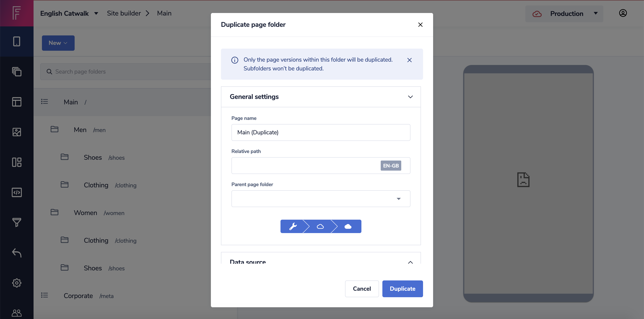This screenshot has width=644, height=319.
Task: Dismiss the info banner about subfolders
Action: (x=409, y=60)
